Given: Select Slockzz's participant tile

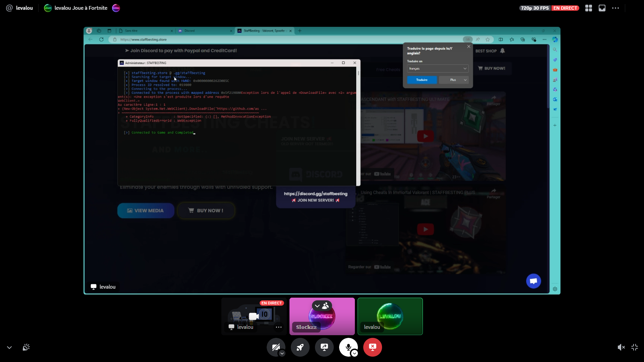Looking at the screenshot, I should coord(322,316).
